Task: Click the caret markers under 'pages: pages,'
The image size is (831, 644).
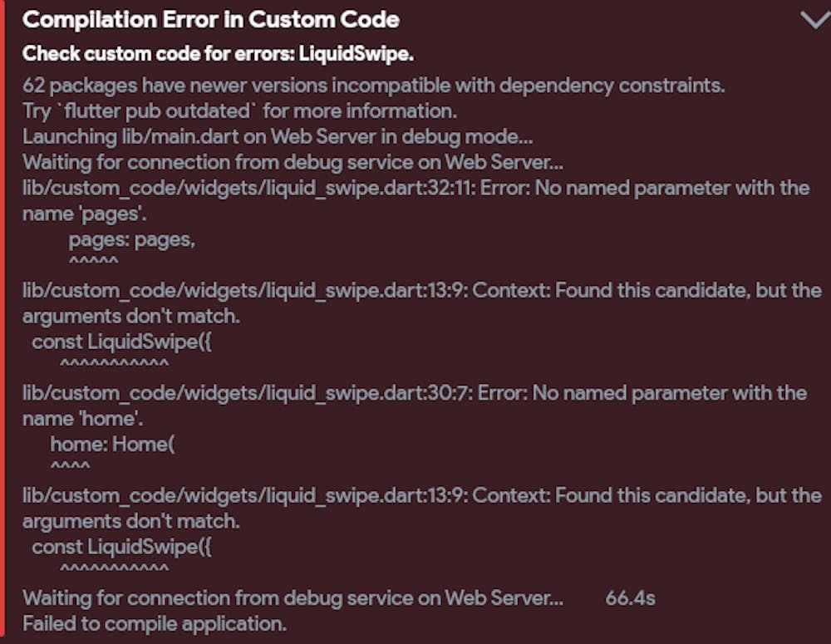Action: point(93,262)
